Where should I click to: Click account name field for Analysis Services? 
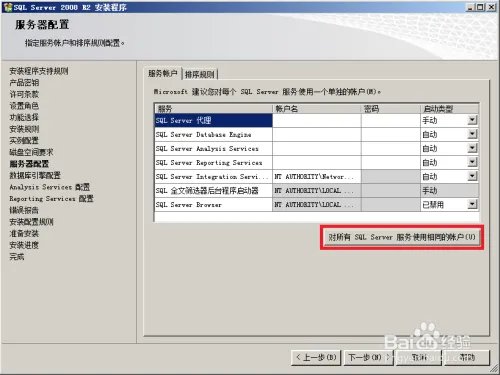click(317, 148)
